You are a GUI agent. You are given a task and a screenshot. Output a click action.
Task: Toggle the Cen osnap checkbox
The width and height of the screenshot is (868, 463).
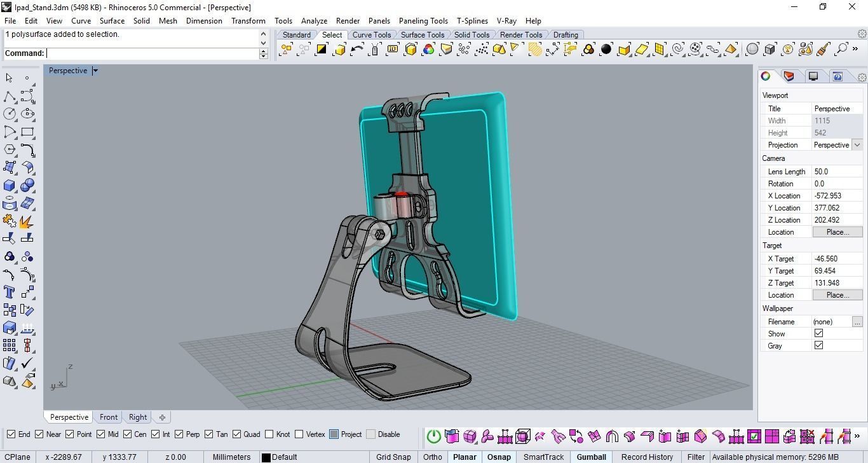127,434
